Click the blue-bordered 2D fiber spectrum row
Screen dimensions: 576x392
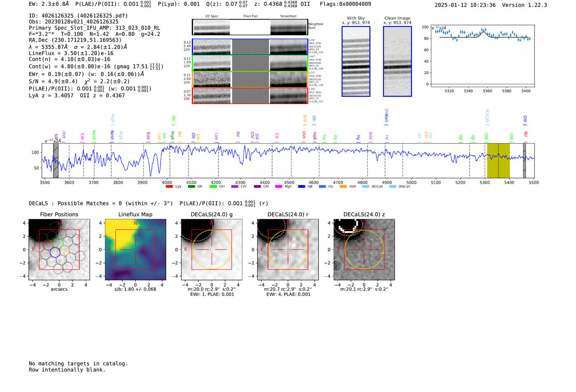[x=250, y=47]
